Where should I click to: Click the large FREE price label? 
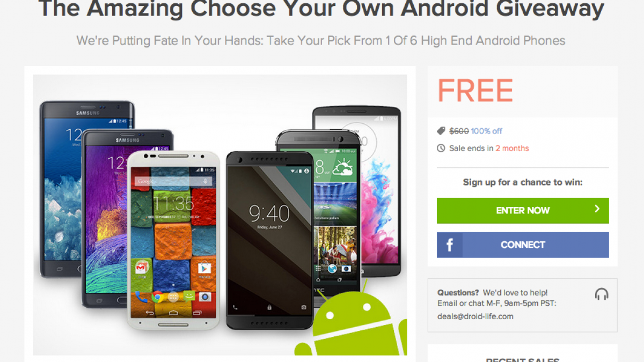475,91
